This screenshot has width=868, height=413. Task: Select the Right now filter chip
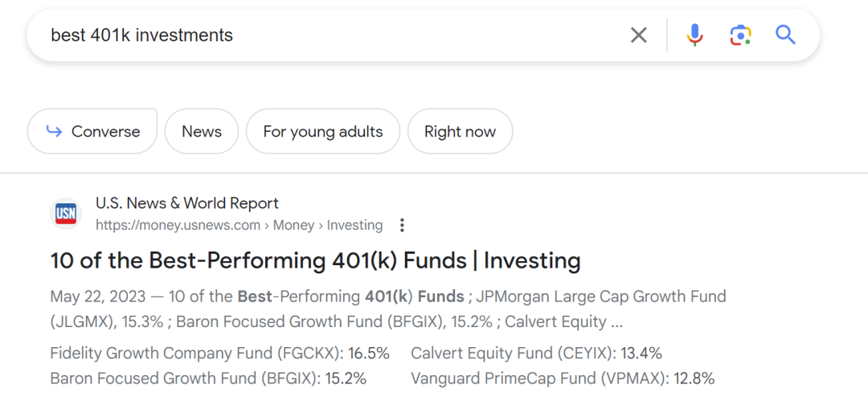pyautogui.click(x=460, y=132)
